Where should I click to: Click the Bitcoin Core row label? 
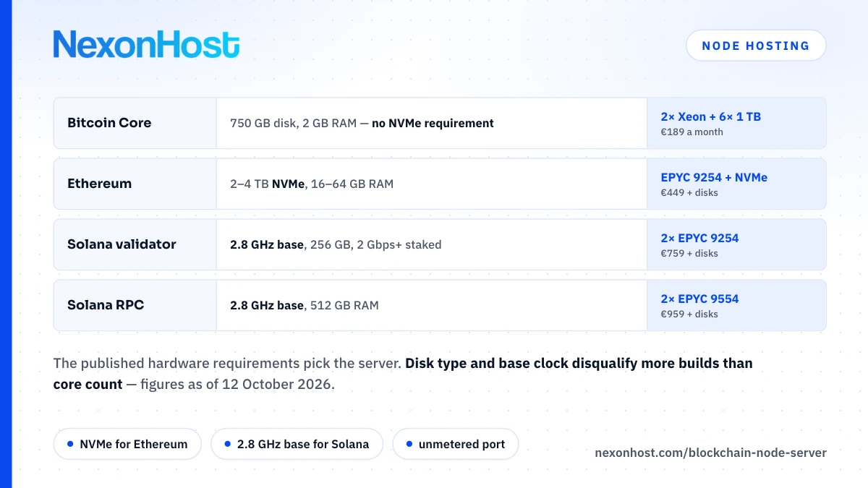pos(109,123)
